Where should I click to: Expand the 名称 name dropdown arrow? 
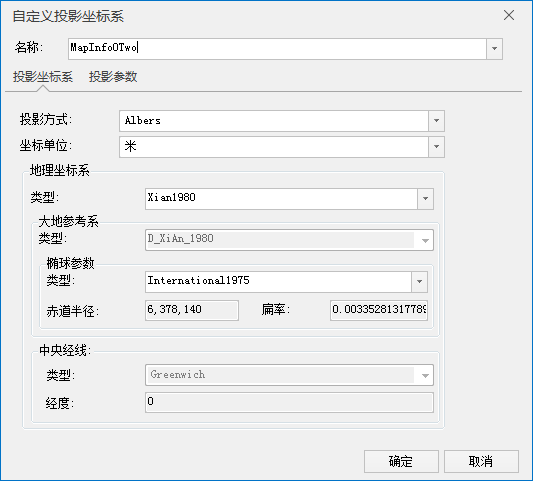(x=495, y=49)
